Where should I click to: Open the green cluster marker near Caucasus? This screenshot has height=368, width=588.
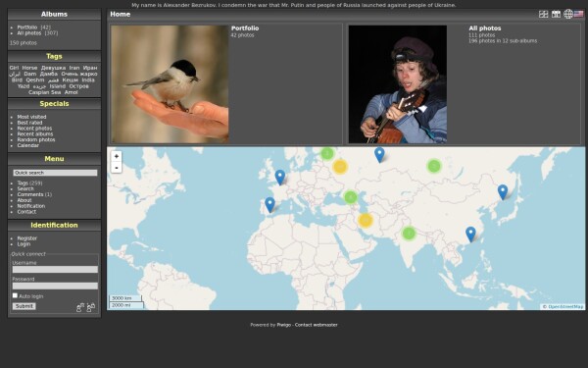(351, 197)
